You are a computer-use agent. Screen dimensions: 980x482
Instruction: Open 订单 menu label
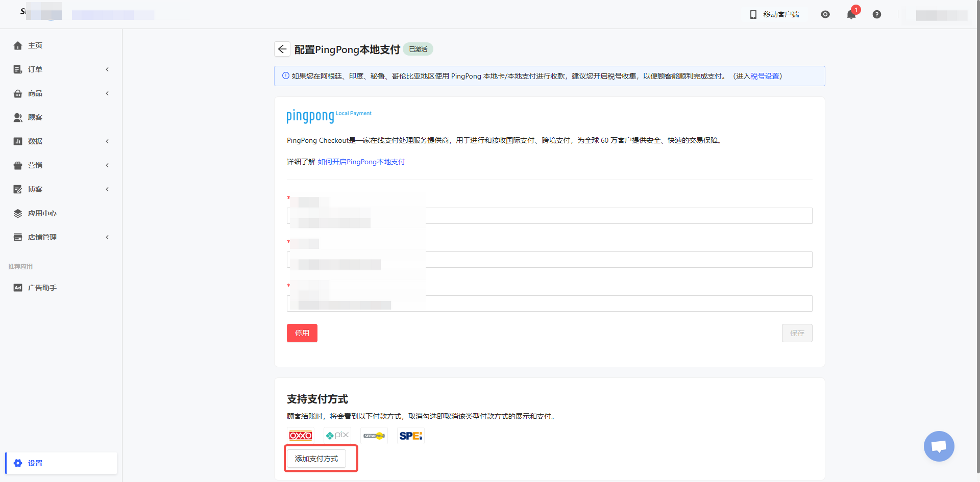pos(35,69)
